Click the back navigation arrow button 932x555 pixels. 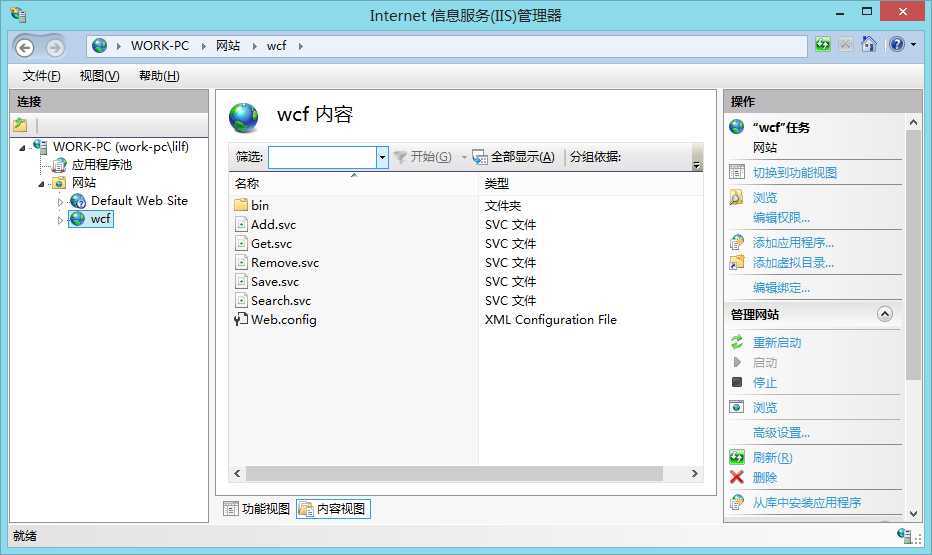coord(25,47)
